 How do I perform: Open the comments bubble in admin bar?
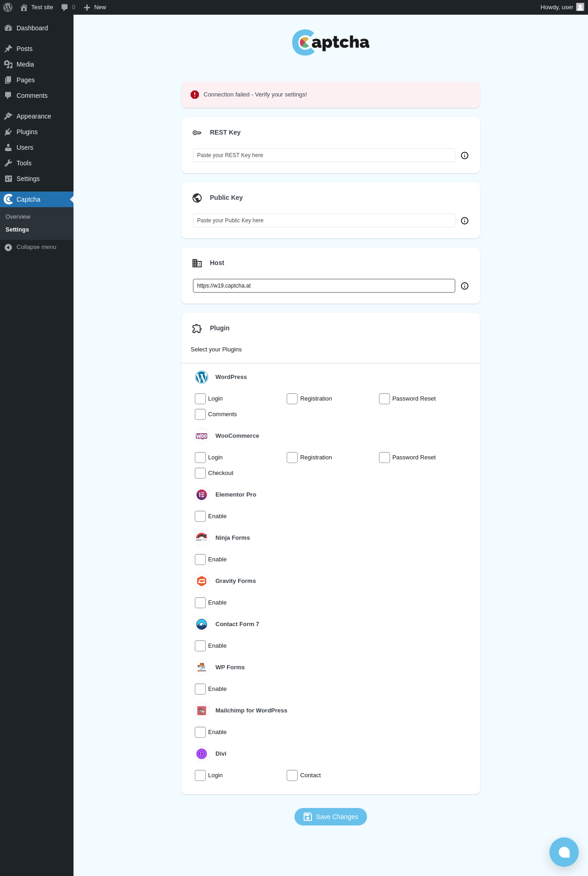(x=68, y=7)
